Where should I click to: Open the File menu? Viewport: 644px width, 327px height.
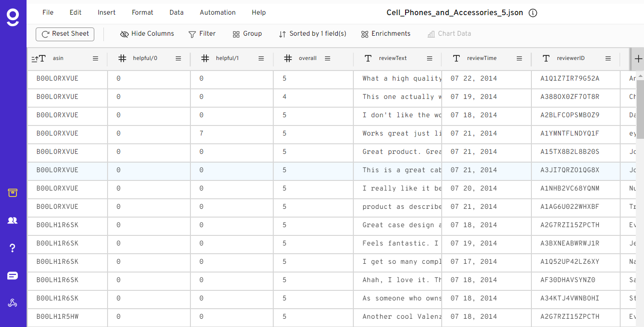(x=48, y=13)
